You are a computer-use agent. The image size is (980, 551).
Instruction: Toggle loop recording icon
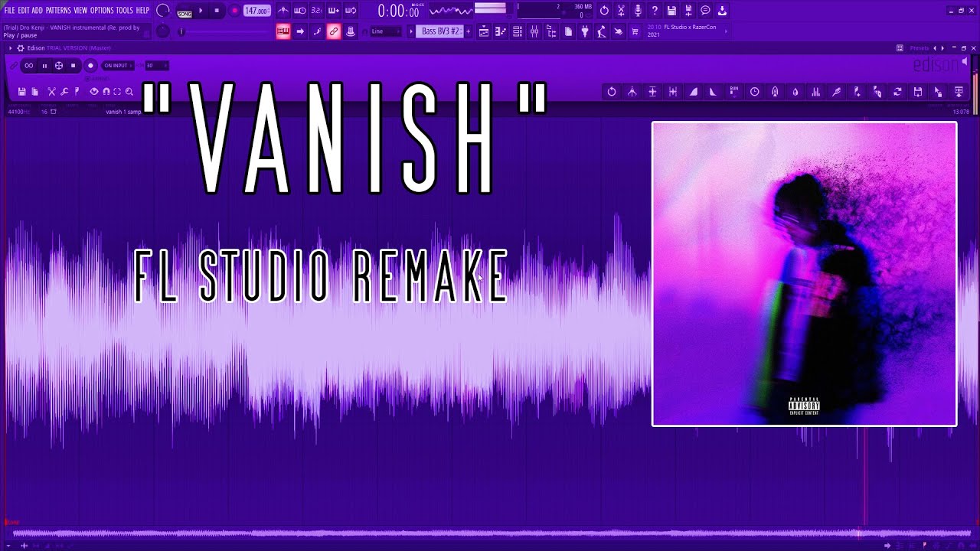pos(351,11)
